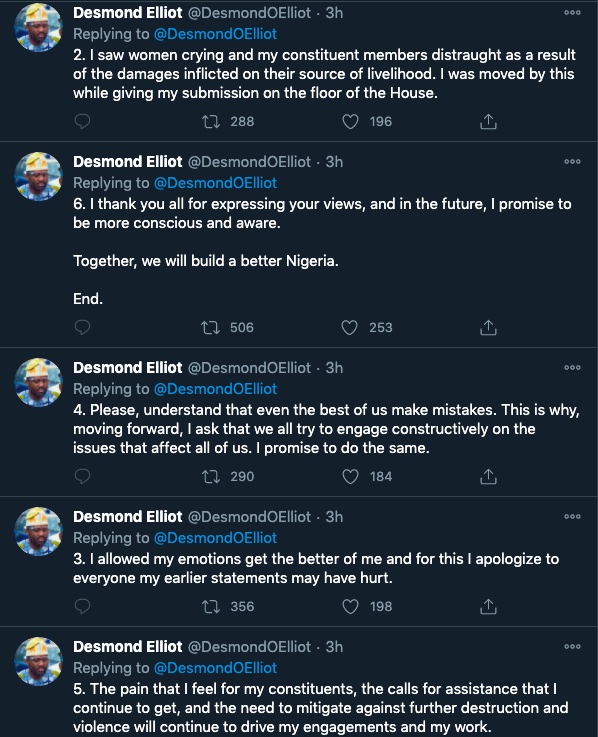The height and width of the screenshot is (737, 598).
Task: Open more options on tweet numbered 5
Action: coord(572,647)
